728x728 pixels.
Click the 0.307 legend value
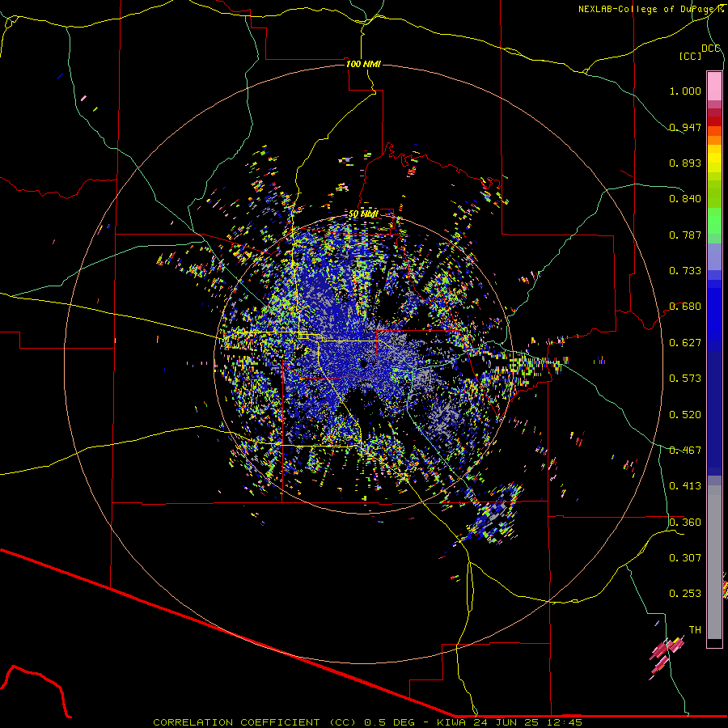tap(685, 558)
